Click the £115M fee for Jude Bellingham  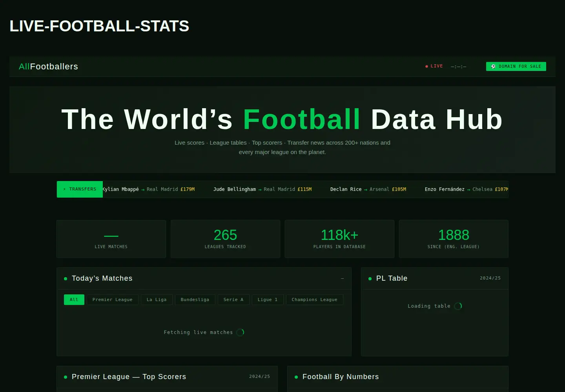tap(304, 189)
